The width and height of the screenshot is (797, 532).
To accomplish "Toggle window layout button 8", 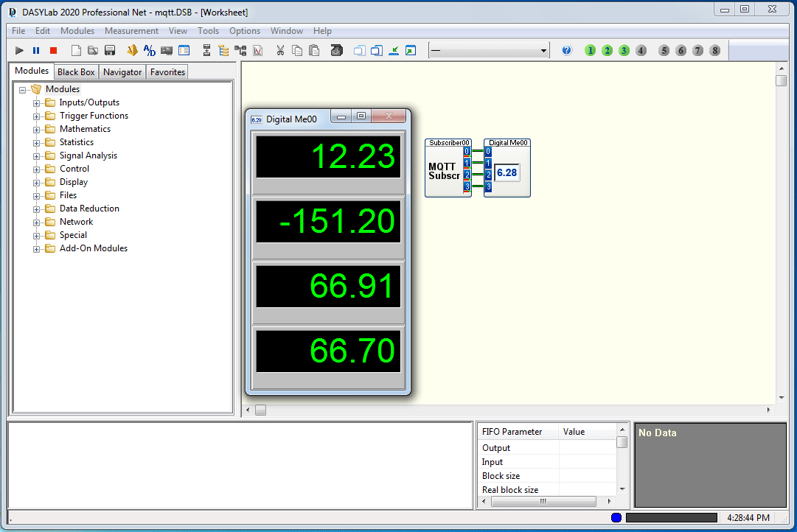I will pos(714,51).
